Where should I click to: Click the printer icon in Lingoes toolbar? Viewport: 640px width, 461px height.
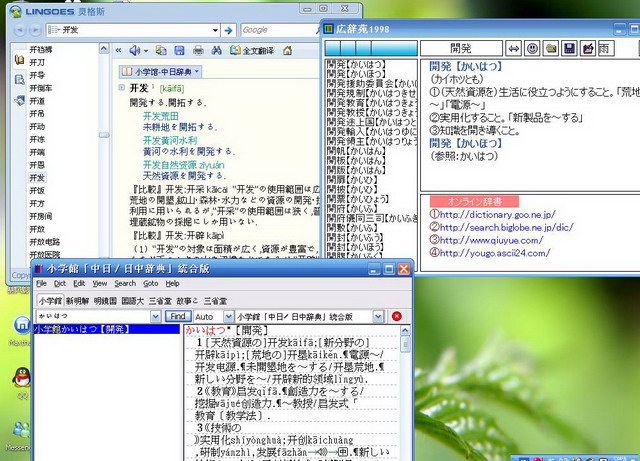pos(198,50)
